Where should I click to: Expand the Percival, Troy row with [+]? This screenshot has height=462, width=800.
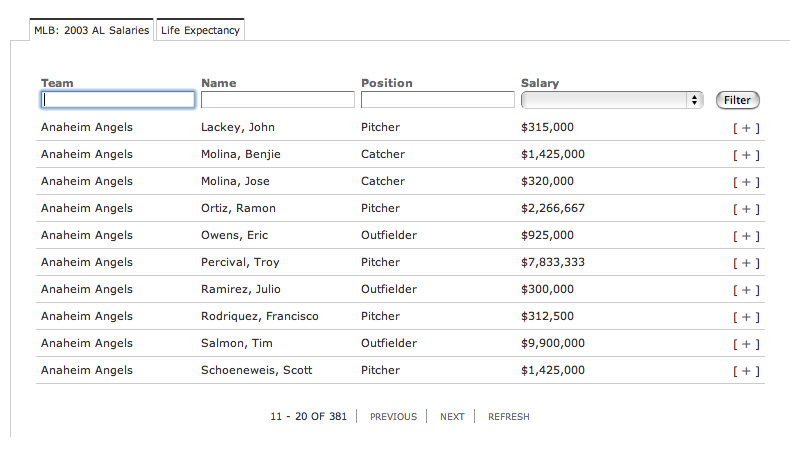pos(746,263)
